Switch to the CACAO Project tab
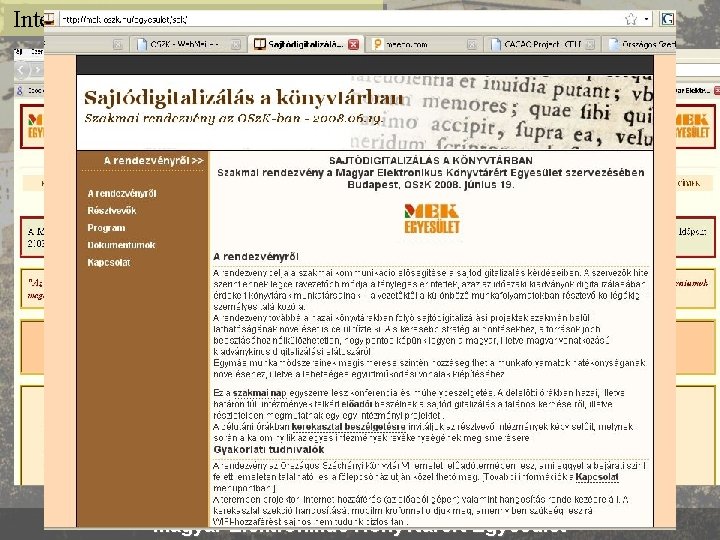 [x=542, y=45]
